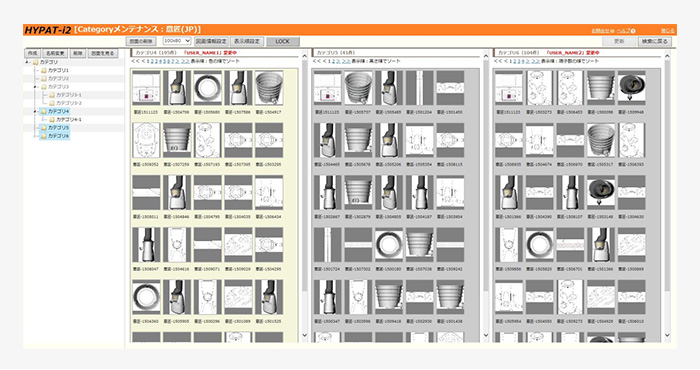Select basket thumbnail 意匠-1504917 in カテゴリ4 pane
This screenshot has height=370, width=700.
269,88
